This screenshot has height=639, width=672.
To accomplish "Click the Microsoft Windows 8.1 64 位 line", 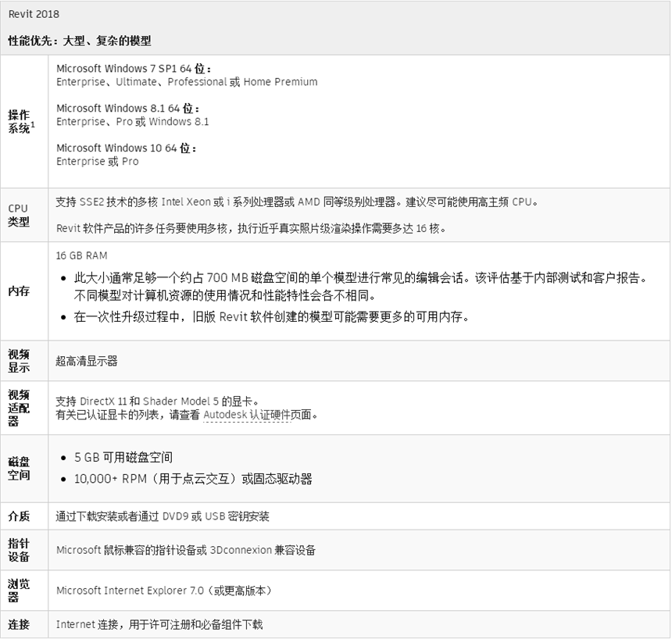I will point(128,108).
